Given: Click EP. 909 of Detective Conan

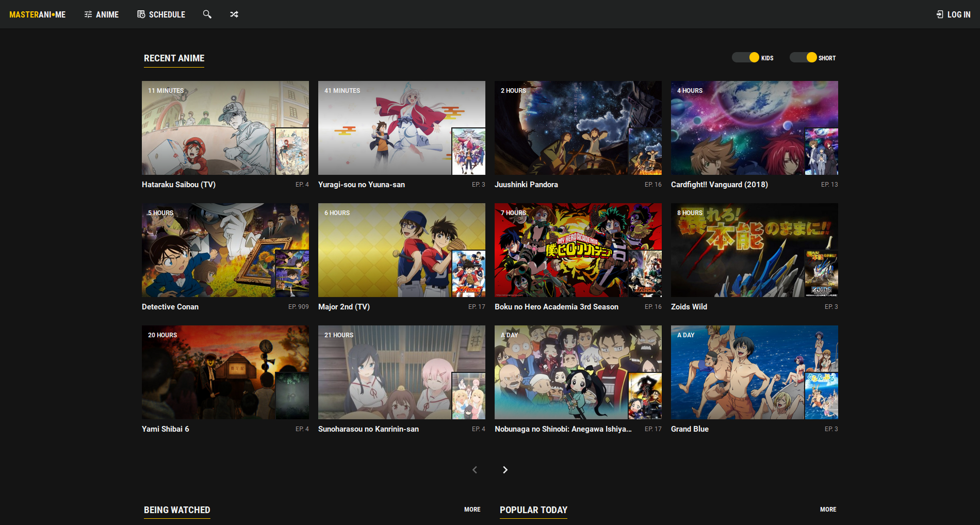Looking at the screenshot, I should pos(298,307).
